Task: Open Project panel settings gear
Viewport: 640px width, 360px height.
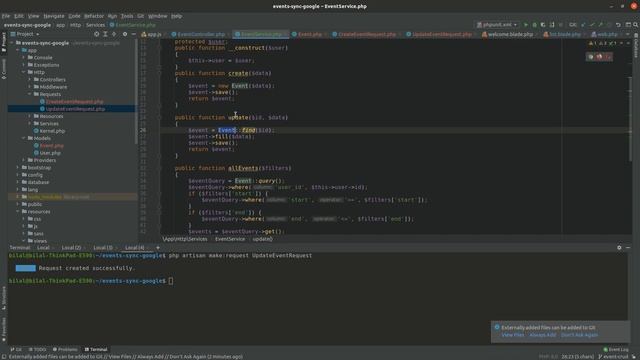Action: pyautogui.click(x=125, y=34)
